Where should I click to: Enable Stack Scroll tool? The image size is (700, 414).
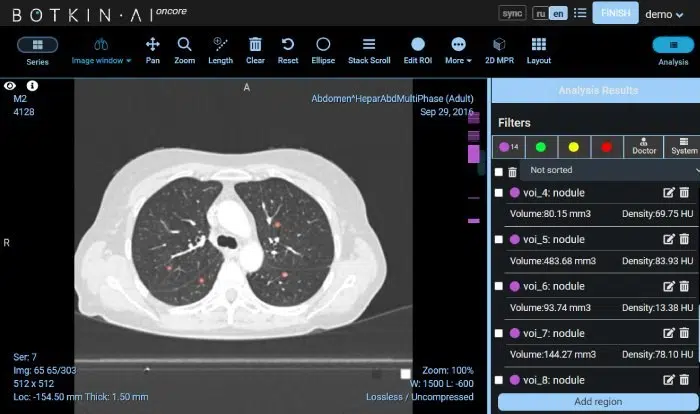click(369, 51)
